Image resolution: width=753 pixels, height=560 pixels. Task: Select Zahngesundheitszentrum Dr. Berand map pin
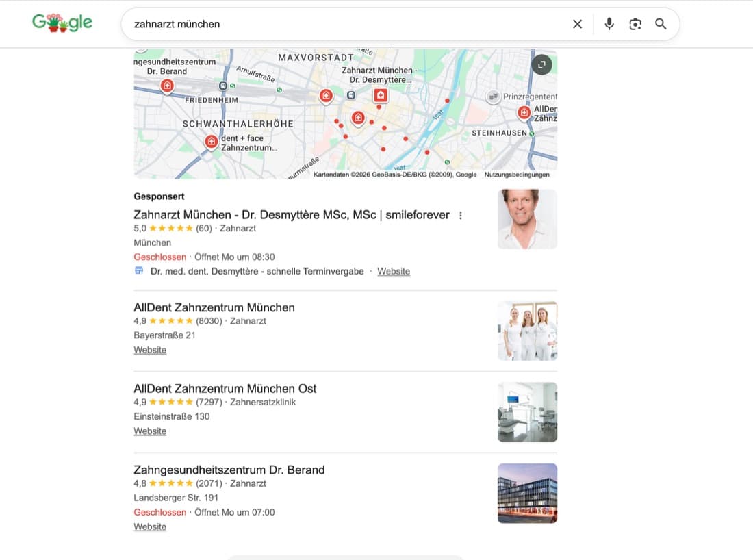pos(167,86)
